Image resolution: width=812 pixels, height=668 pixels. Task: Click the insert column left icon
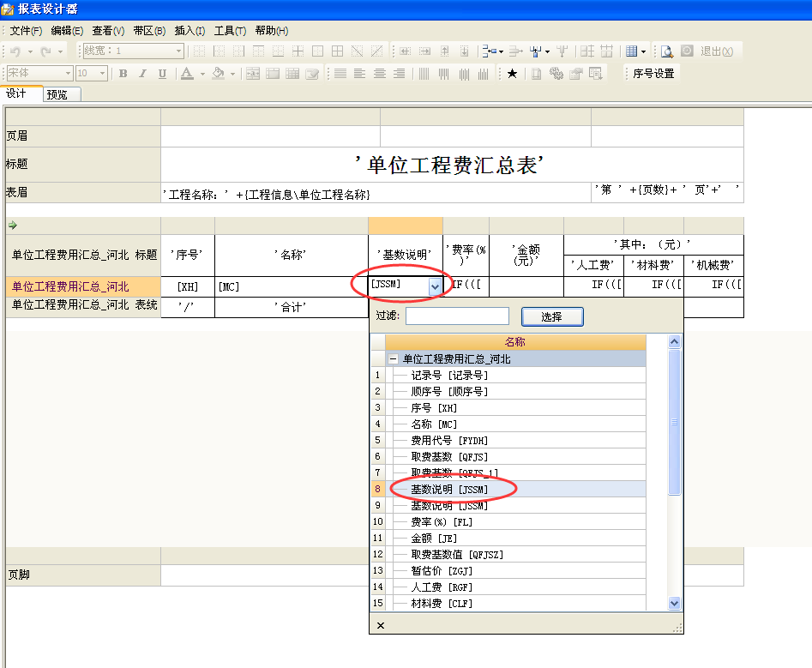pyautogui.click(x=406, y=51)
